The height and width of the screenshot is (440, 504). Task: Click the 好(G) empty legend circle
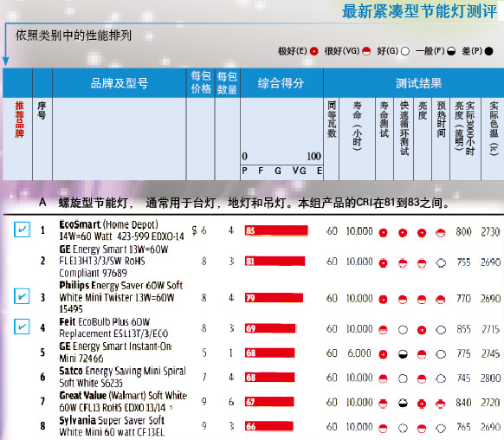click(405, 51)
